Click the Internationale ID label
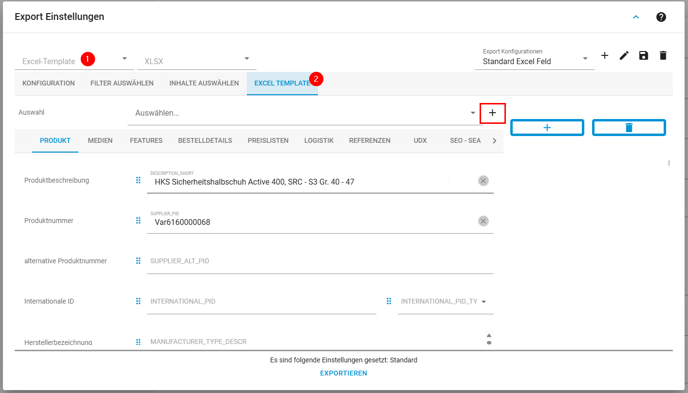 click(49, 301)
